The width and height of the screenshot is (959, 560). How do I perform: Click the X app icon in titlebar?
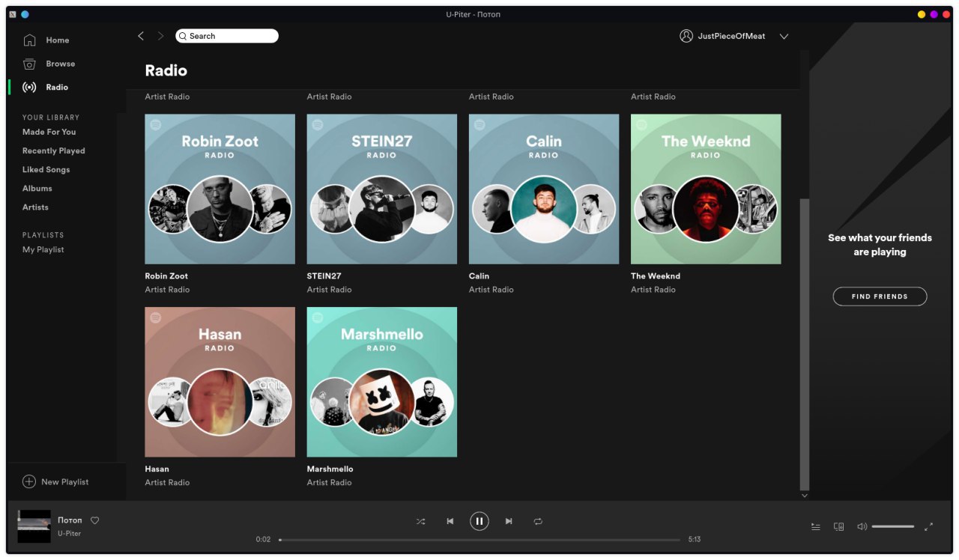[x=13, y=14]
